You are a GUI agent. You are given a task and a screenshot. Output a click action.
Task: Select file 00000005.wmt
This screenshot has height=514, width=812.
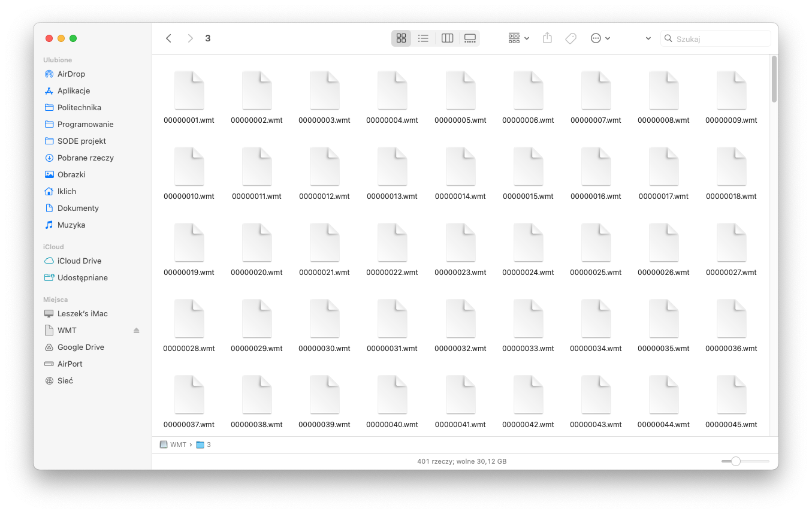[x=460, y=98]
